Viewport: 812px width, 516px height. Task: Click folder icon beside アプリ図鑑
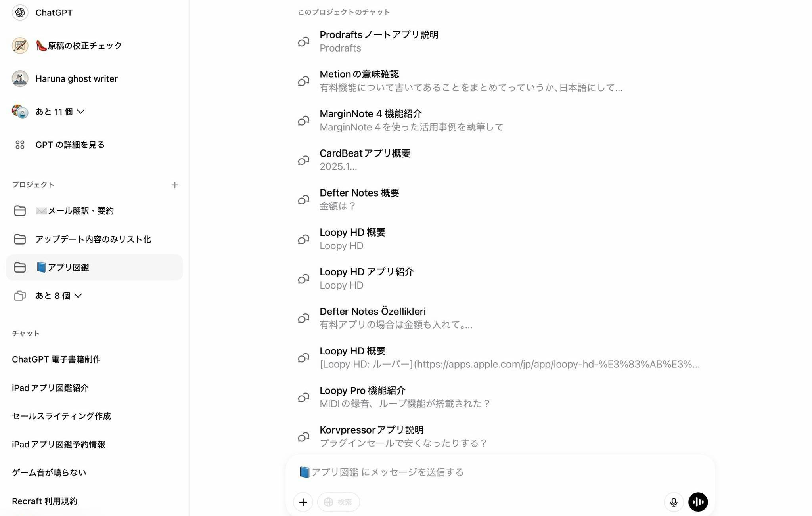coord(20,268)
